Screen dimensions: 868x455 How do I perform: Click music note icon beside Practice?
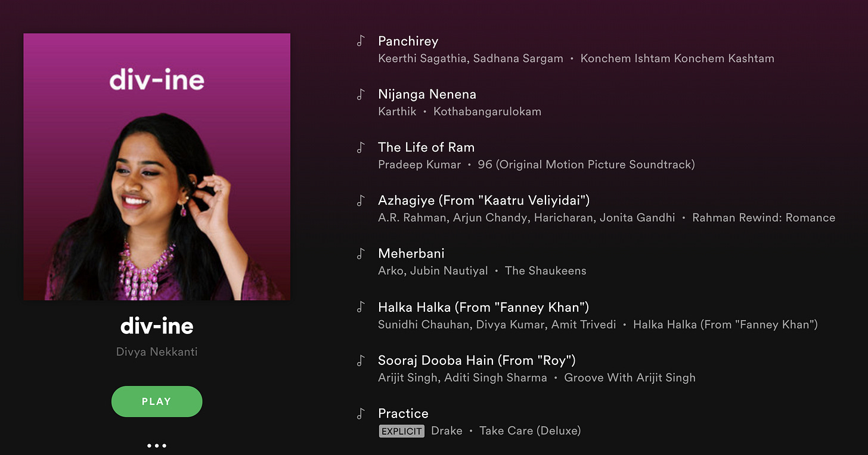click(360, 413)
